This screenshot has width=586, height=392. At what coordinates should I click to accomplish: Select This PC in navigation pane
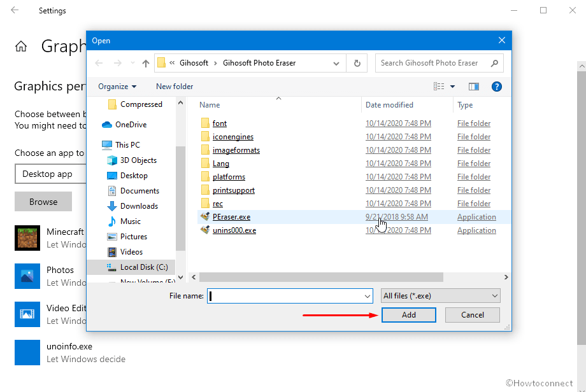coord(121,145)
